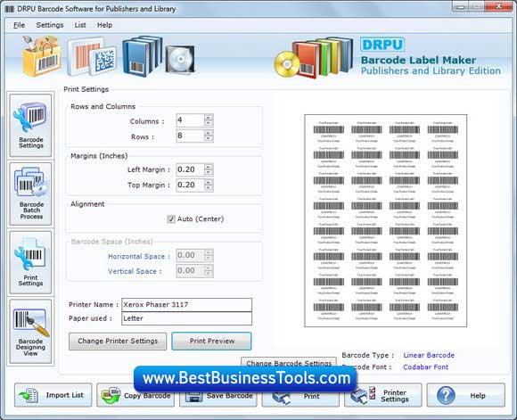The image size is (517, 420).
Task: Click into the Columns number field
Action: click(x=191, y=120)
